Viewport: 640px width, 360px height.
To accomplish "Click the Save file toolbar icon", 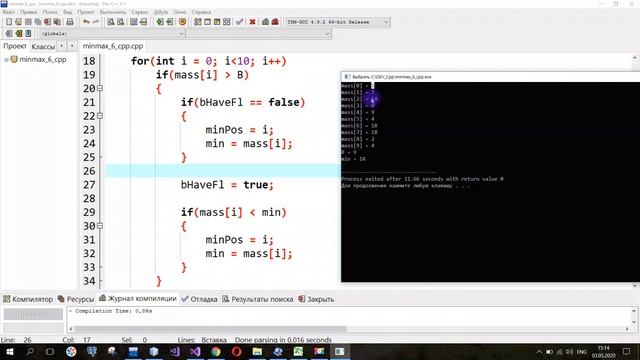I will tap(28, 22).
